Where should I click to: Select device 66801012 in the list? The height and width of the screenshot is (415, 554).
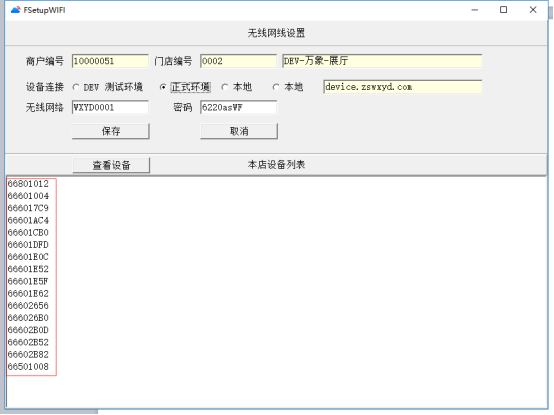pos(28,184)
